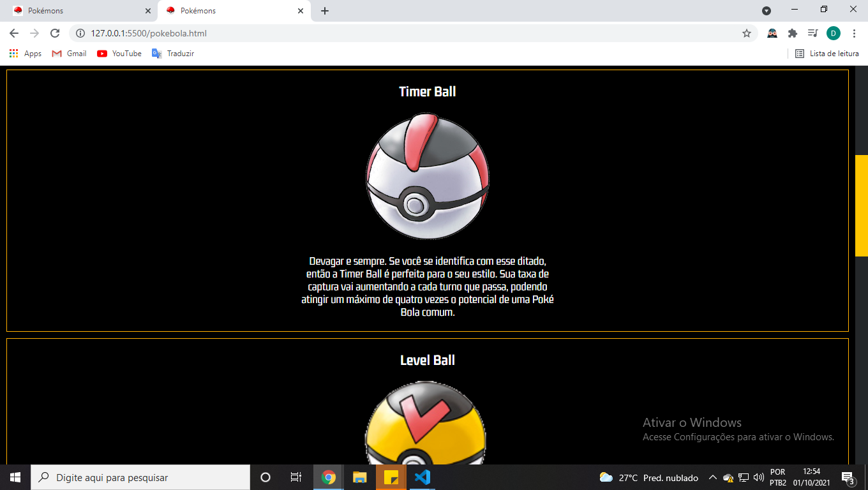Image resolution: width=868 pixels, height=490 pixels.
Task: Click the Level Ball heading
Action: (428, 360)
